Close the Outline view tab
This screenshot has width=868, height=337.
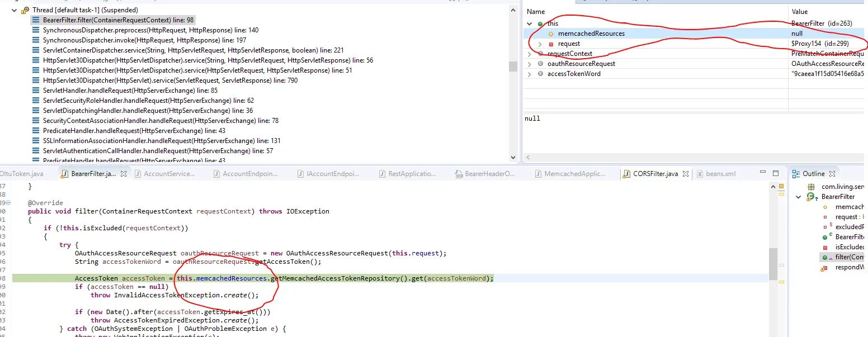pos(832,174)
